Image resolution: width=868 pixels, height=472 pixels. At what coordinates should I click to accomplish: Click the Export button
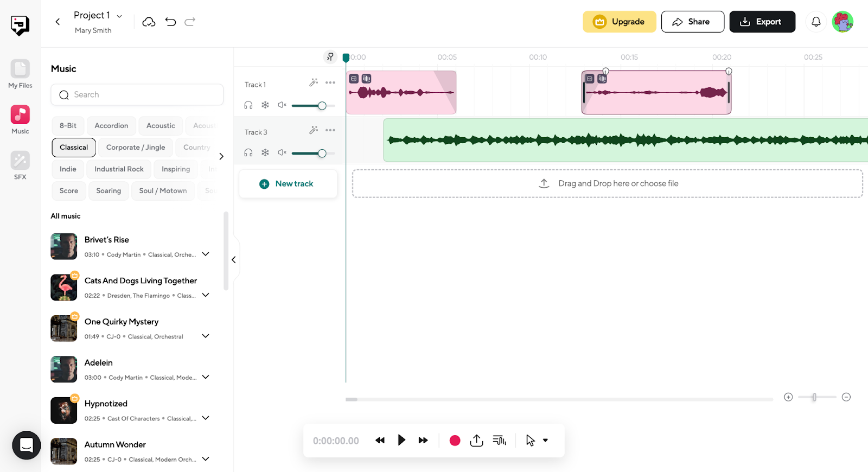762,22
